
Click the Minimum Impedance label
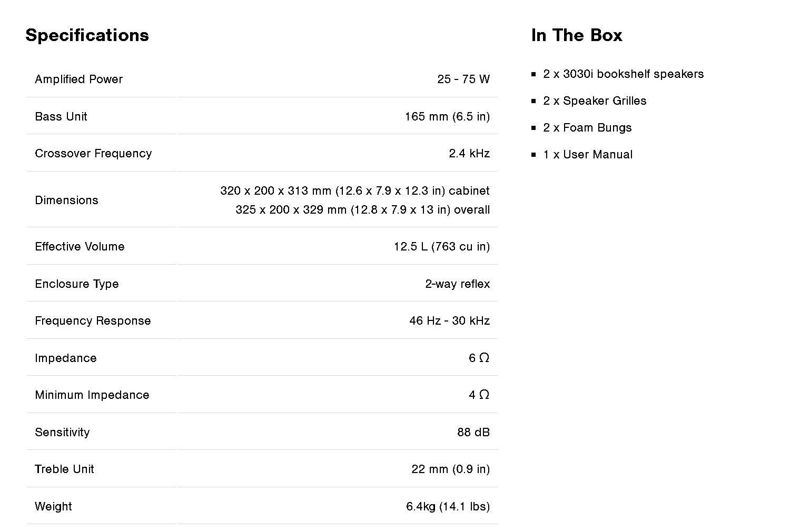92,395
